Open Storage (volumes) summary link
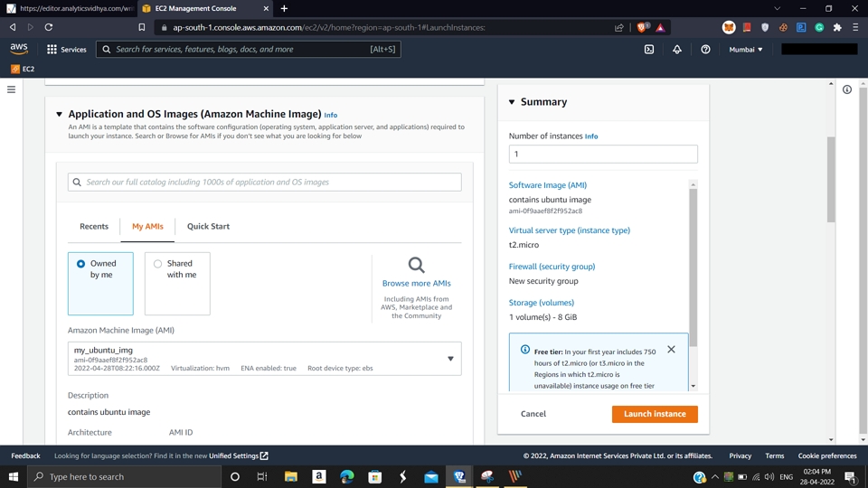 [x=542, y=303]
